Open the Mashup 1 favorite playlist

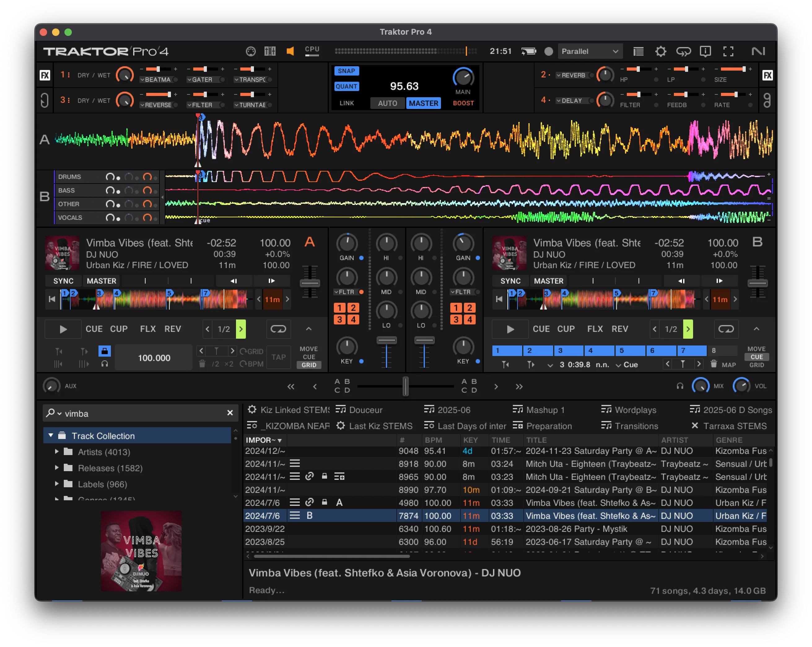tap(539, 410)
